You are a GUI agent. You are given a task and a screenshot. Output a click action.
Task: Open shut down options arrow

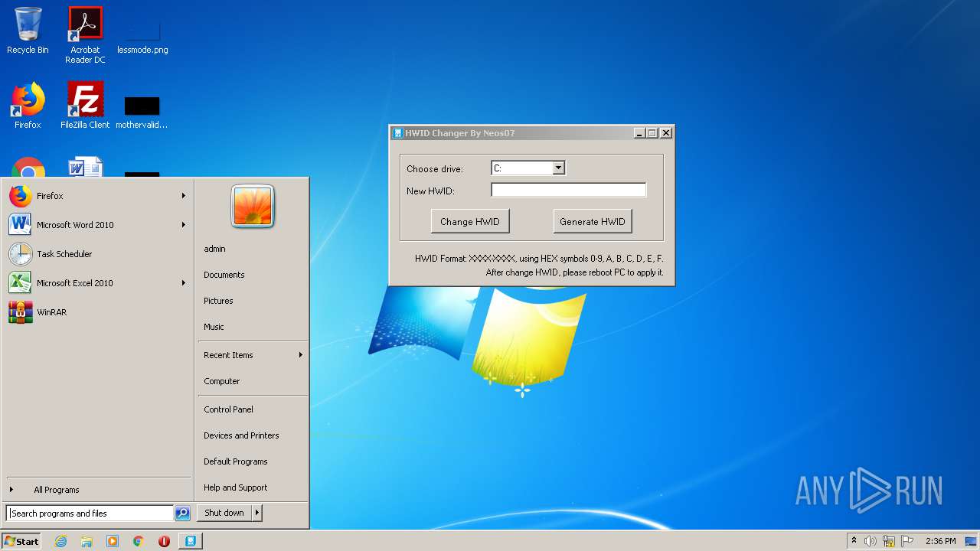[257, 513]
